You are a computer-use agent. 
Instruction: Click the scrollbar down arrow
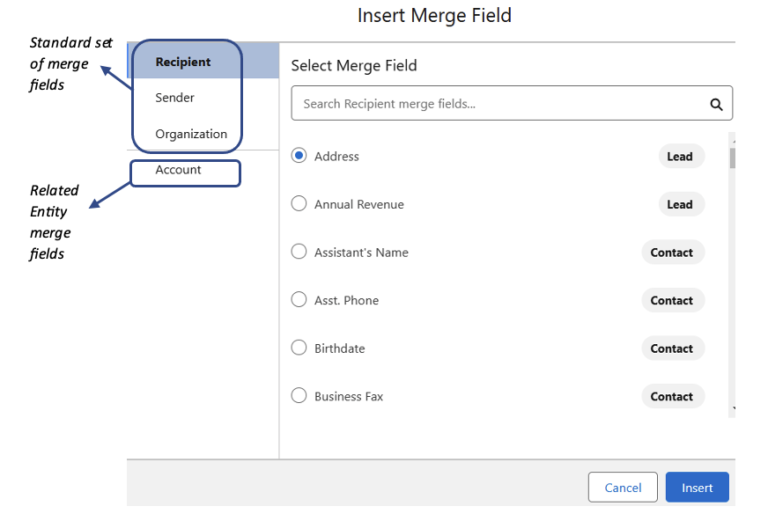tap(733, 408)
